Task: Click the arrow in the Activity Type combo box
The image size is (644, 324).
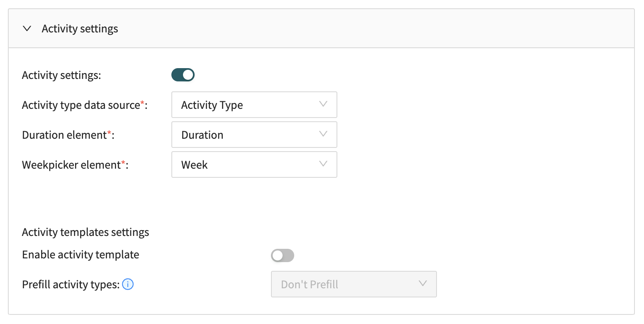Action: (x=323, y=104)
